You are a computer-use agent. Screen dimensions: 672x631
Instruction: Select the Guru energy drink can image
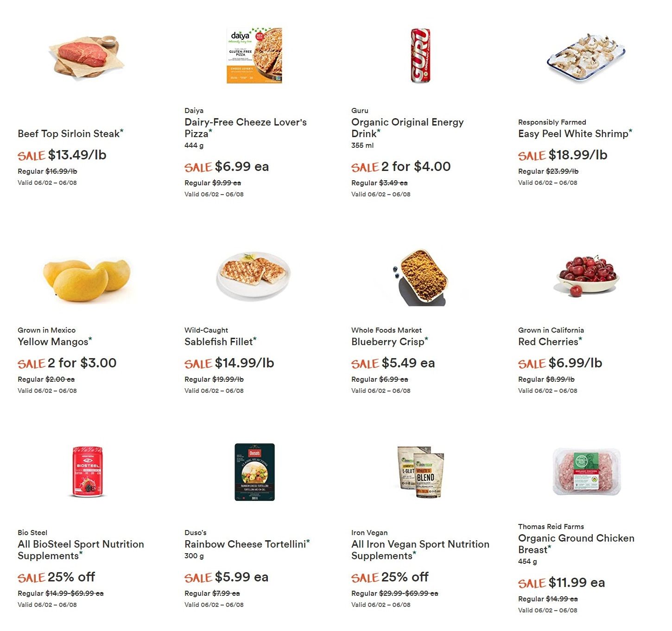coord(421,56)
